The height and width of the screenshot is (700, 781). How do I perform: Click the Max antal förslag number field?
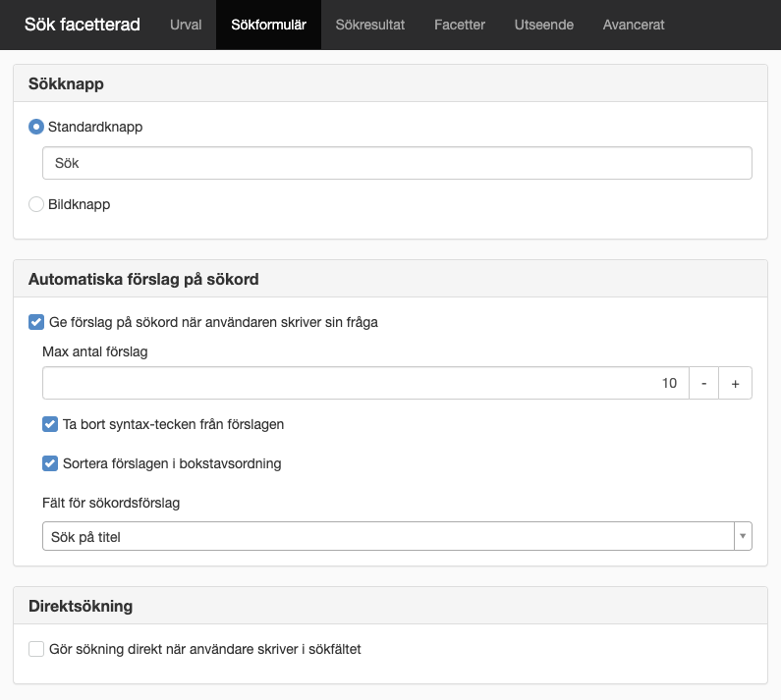pos(365,383)
